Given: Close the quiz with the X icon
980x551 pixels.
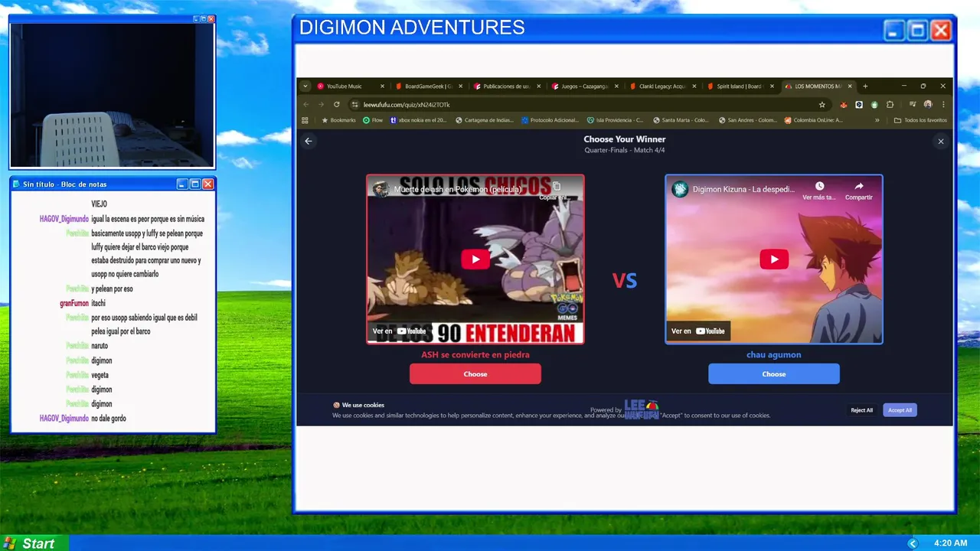Looking at the screenshot, I should pos(941,141).
